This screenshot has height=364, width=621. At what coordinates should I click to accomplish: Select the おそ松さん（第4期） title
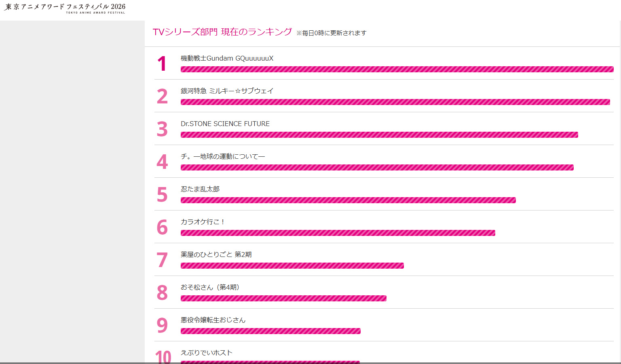[210, 287]
